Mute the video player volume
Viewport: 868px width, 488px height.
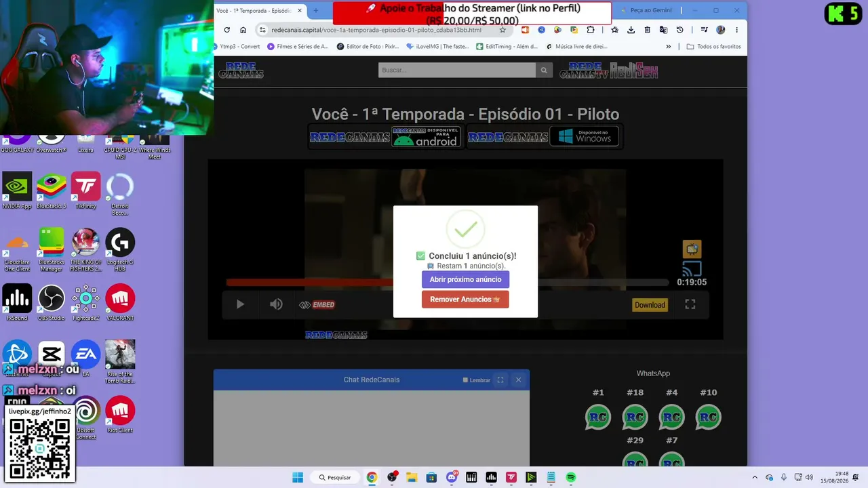[x=276, y=305]
